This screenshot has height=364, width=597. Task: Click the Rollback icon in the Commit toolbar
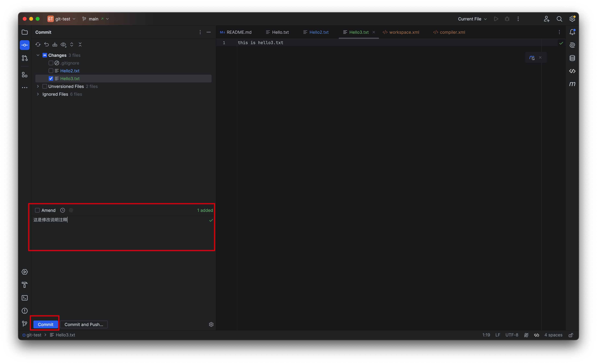click(x=46, y=44)
